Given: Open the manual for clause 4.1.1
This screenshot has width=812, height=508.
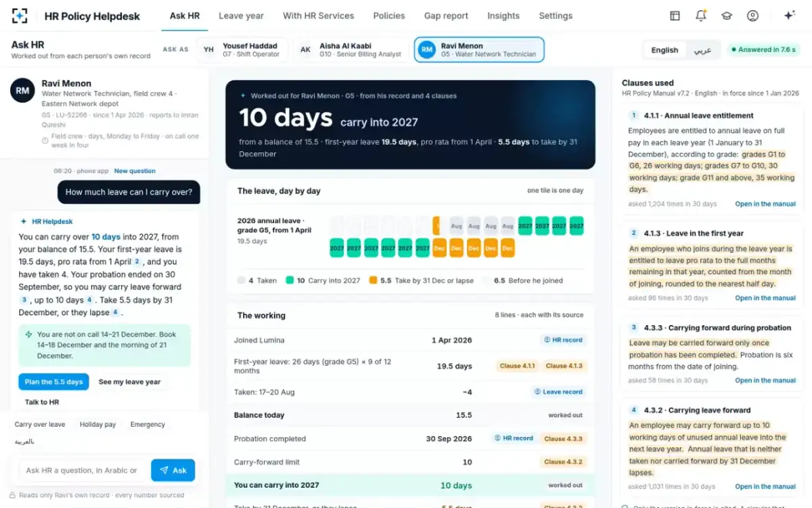Looking at the screenshot, I should (765, 204).
